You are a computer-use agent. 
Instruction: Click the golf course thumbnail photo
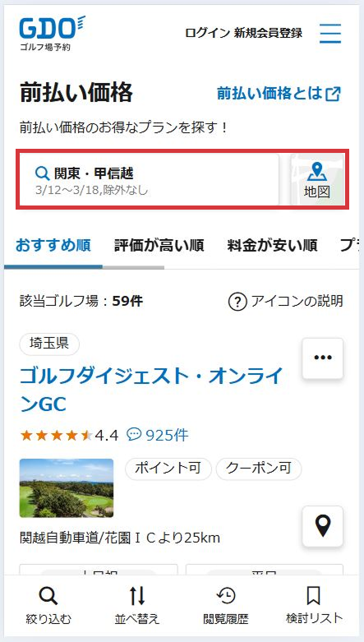(x=67, y=488)
